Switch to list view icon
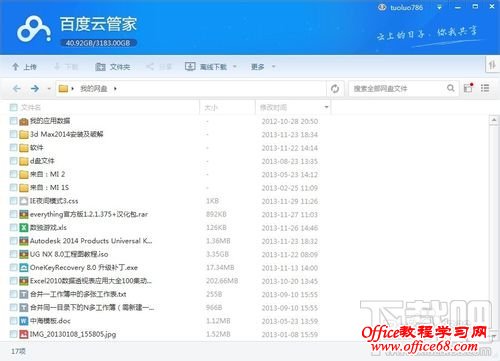This screenshot has height=361, width=500. pos(485,88)
